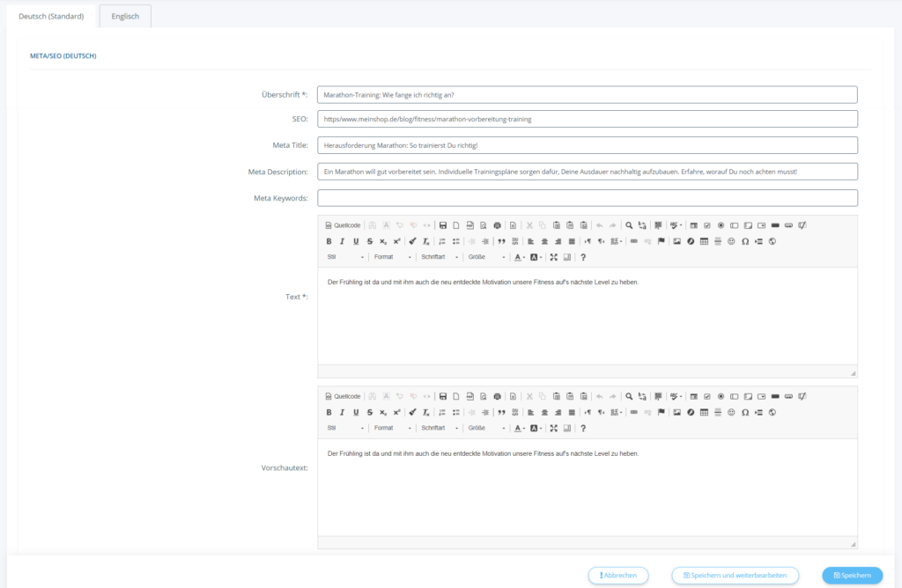Open the Größe dropdown in the Text editor
Screen dimensions: 902x588
(x=487, y=257)
